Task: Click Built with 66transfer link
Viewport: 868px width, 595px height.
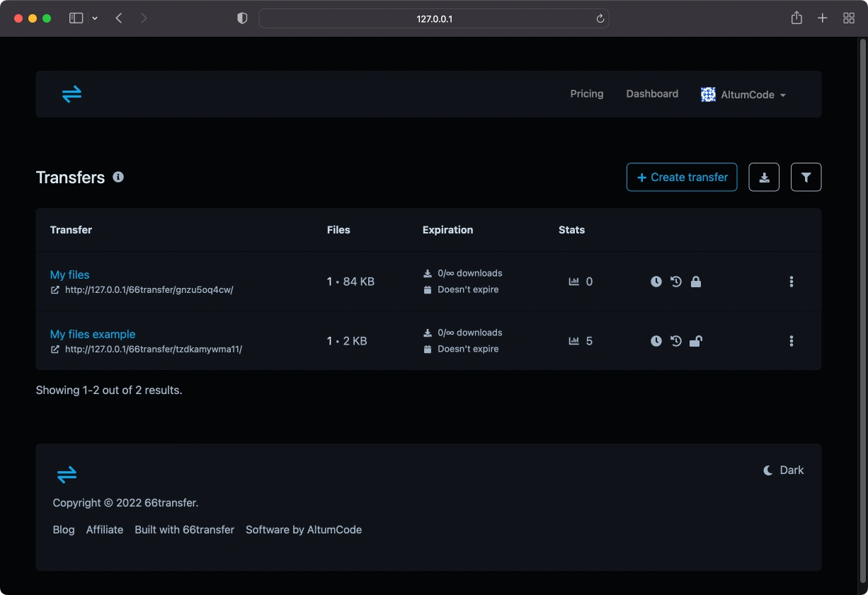Action: [184, 530]
